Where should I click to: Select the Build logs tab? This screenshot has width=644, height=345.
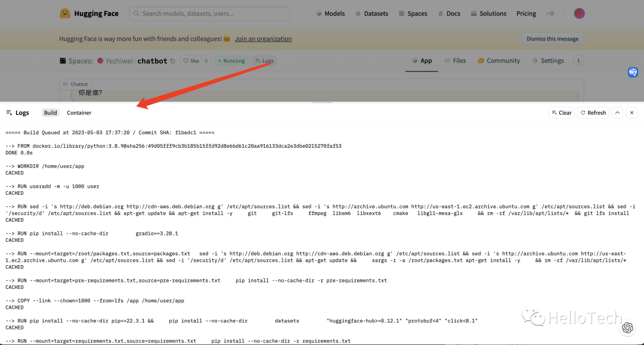pos(51,113)
